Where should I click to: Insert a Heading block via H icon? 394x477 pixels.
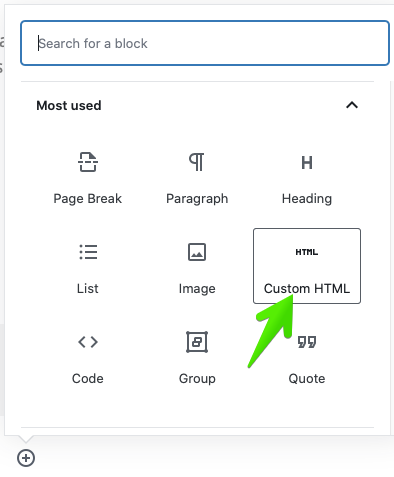(x=307, y=163)
